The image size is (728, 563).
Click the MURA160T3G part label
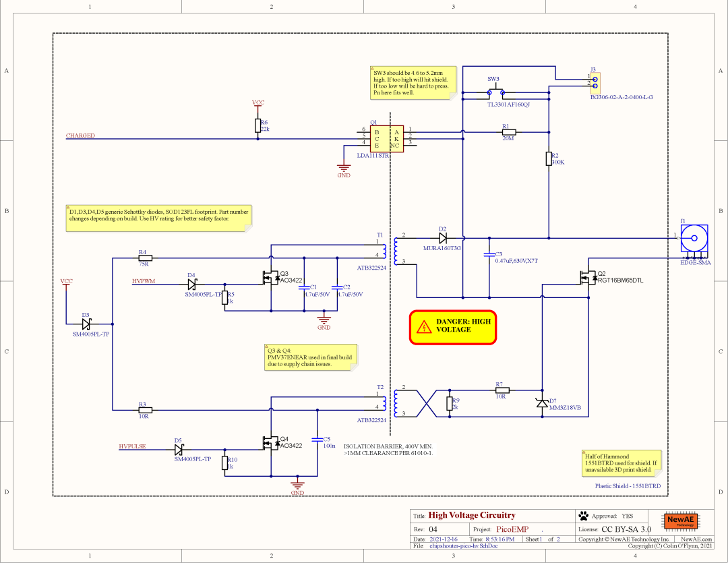pos(442,248)
